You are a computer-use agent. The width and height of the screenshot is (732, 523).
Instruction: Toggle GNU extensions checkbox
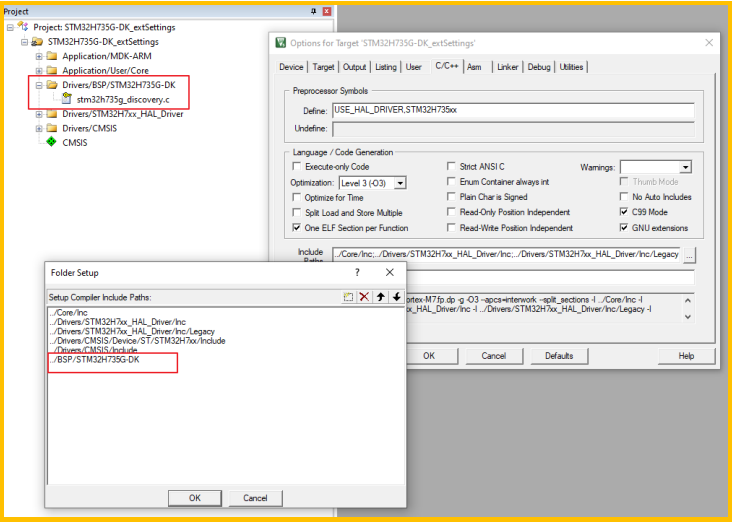(624, 228)
